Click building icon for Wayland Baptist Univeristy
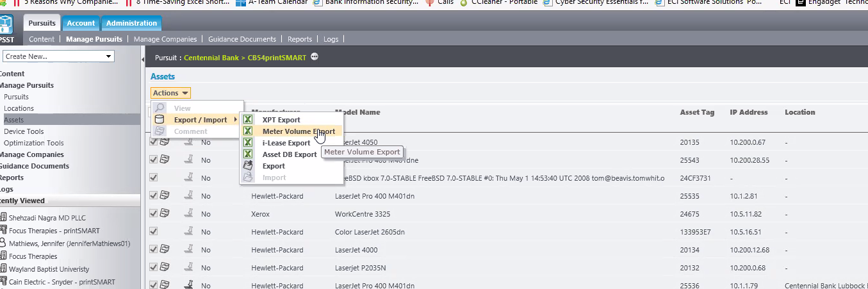This screenshot has height=289, width=868. [x=3, y=269]
